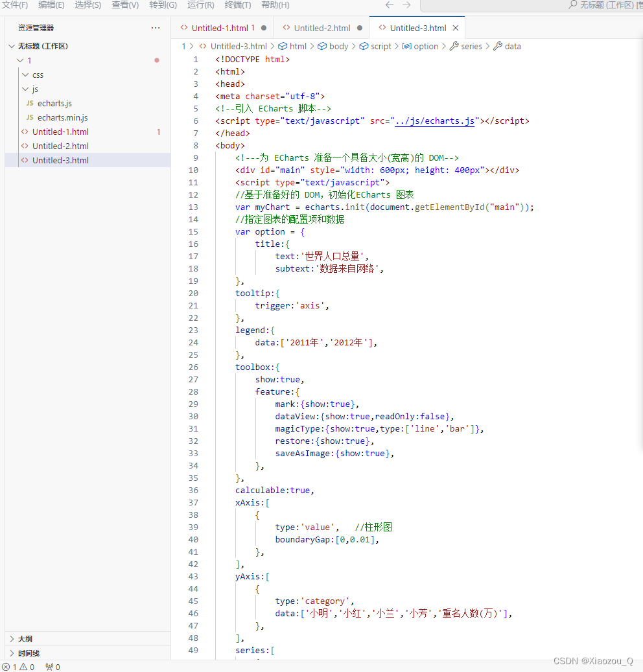Open the 选择(S) menu

tap(88, 5)
